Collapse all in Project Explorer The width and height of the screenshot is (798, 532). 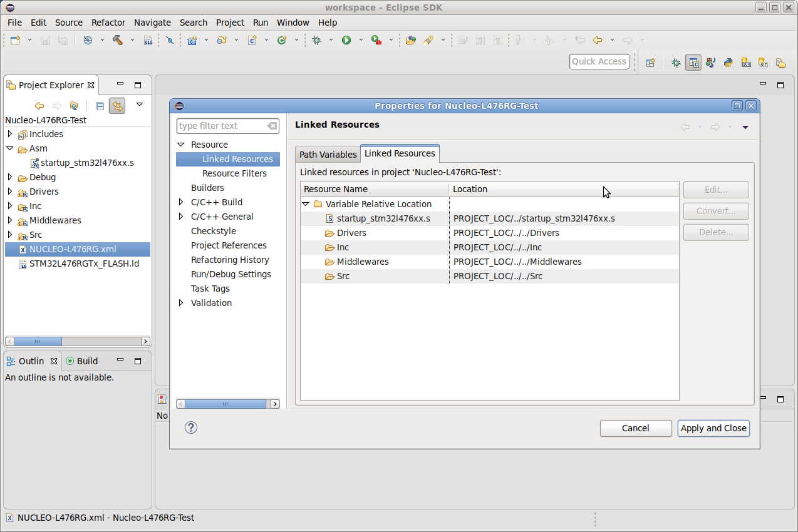[100, 106]
